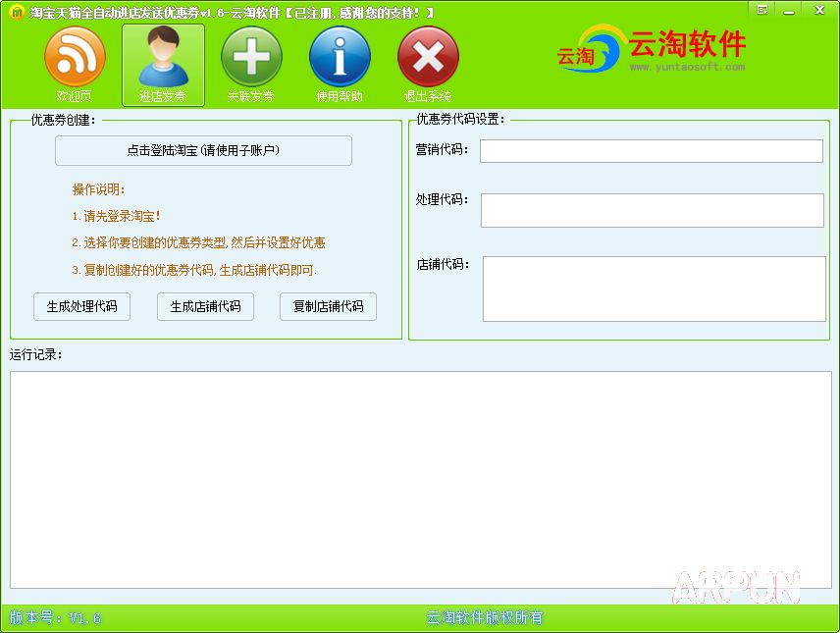The height and width of the screenshot is (633, 840).
Task: Open the title bar skin menu icon
Action: point(761,9)
